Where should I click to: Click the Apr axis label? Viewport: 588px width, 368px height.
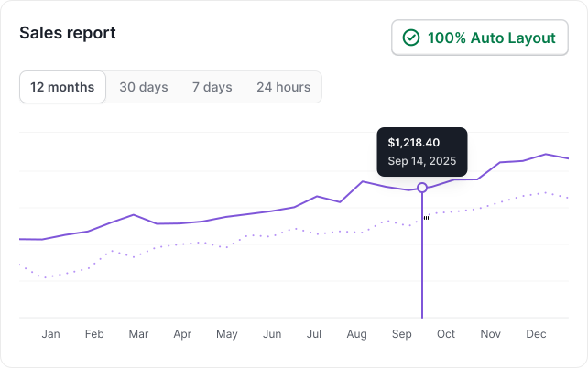182,334
